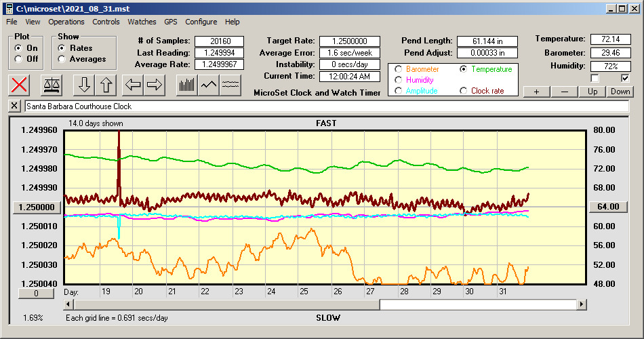Click the Up button

[x=592, y=92]
